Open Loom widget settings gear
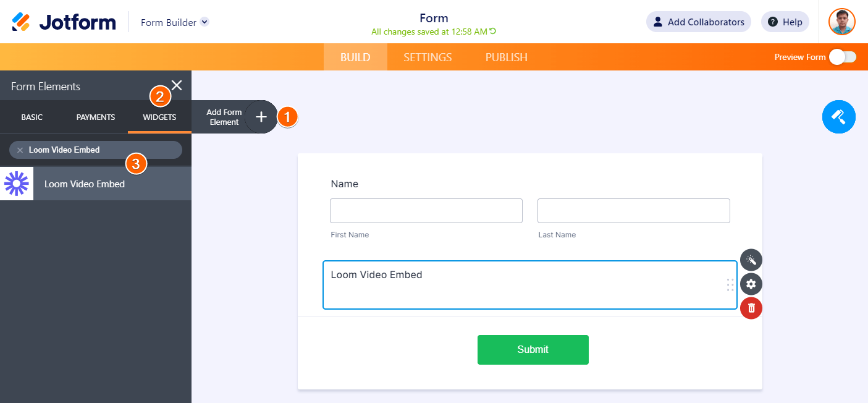 (751, 284)
